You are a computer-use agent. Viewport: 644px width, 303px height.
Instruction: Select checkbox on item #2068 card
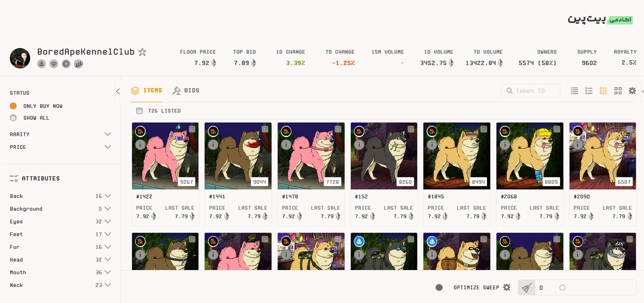[x=556, y=129]
